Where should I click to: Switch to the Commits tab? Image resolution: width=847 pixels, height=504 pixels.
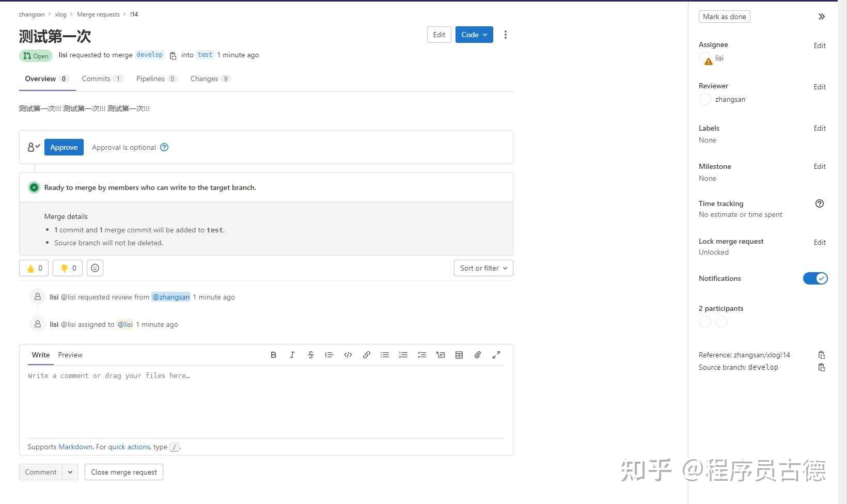(96, 78)
